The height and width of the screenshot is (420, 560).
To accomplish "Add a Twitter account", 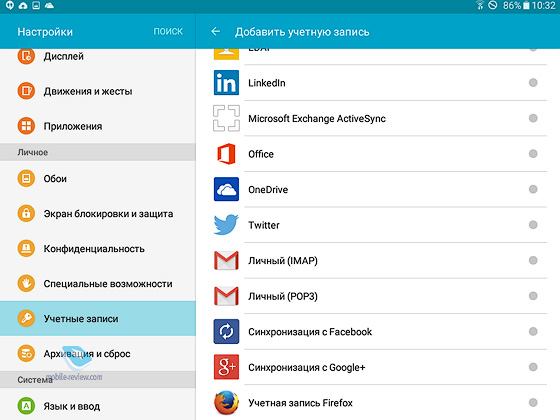I will point(379,225).
